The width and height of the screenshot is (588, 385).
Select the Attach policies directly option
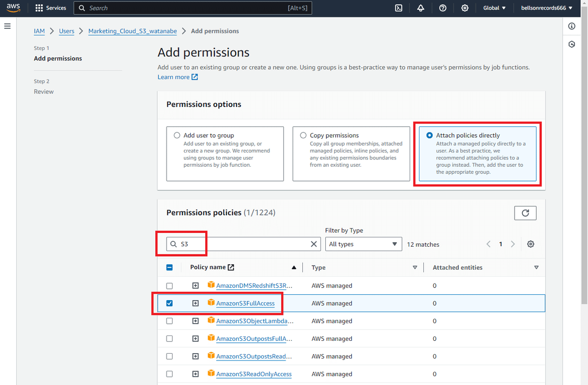[430, 135]
